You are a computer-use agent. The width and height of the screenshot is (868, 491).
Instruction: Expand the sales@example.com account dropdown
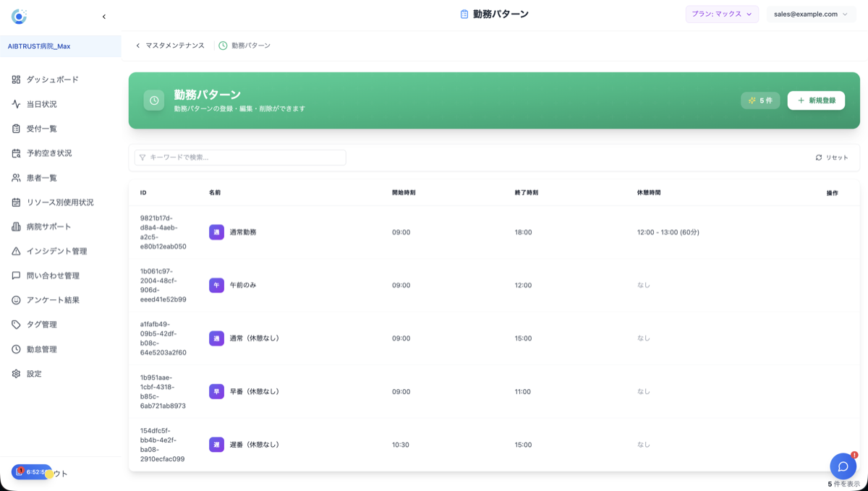click(811, 14)
